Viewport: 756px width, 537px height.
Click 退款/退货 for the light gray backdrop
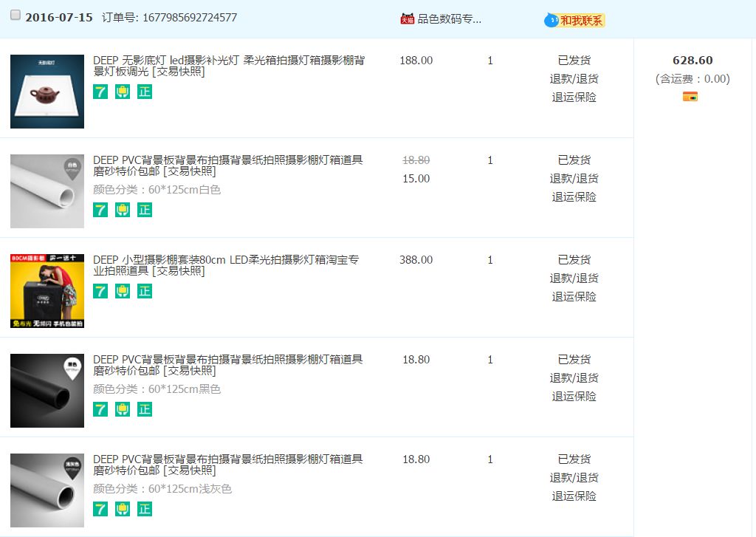point(574,478)
